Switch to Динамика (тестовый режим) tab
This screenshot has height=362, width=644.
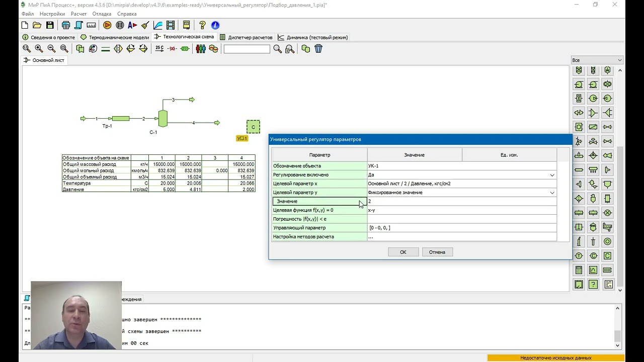point(312,37)
